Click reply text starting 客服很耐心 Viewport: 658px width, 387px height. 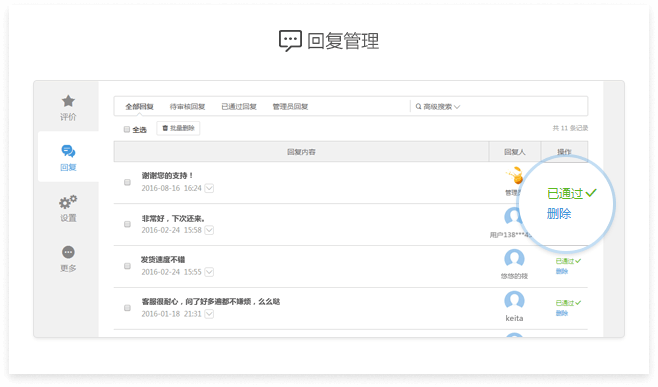tap(211, 301)
